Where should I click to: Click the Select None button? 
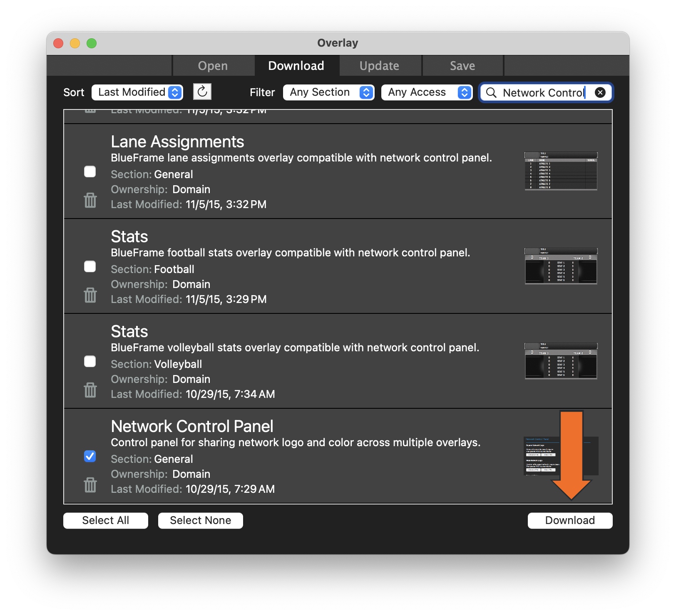pyautogui.click(x=201, y=520)
